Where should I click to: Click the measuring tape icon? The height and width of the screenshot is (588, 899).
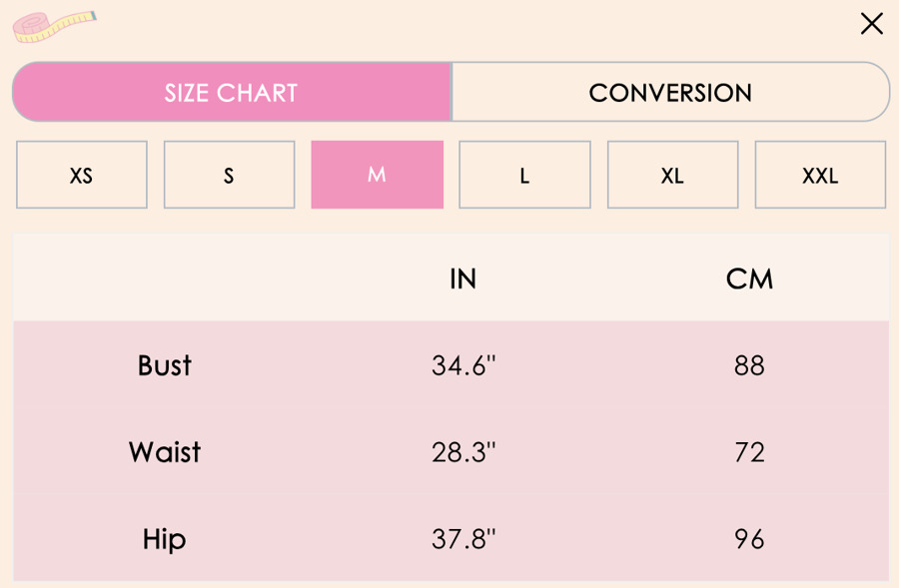click(x=53, y=26)
